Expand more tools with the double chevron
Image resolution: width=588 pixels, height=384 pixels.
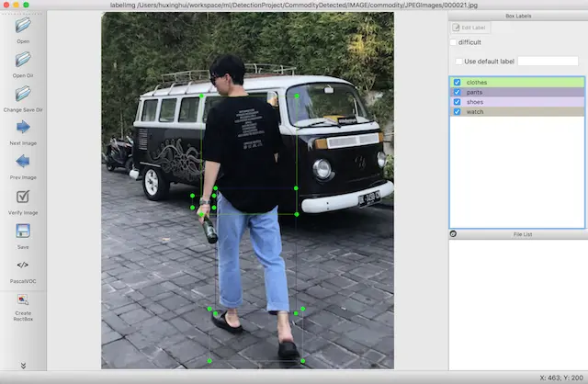[23, 366]
